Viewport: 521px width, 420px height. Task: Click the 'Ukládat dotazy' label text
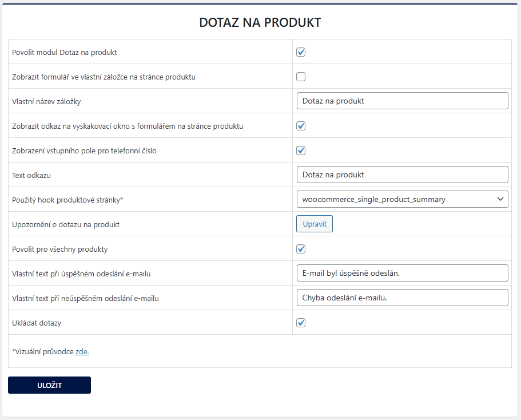click(37, 323)
